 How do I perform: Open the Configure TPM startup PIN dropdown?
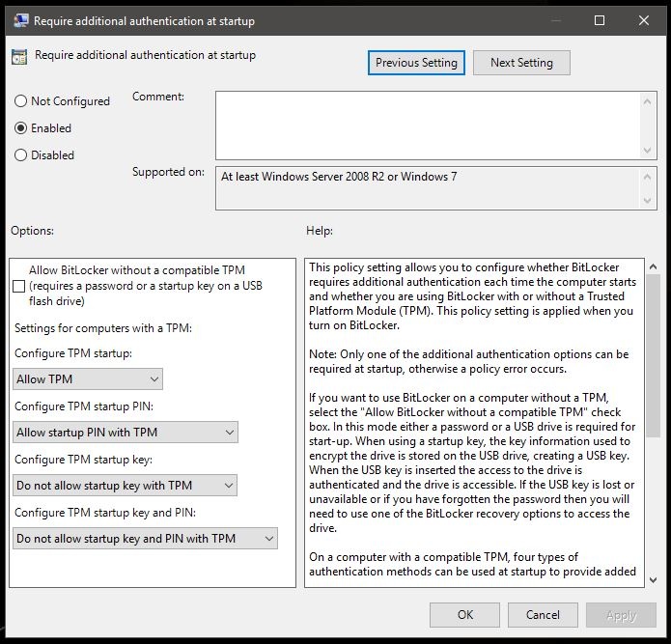(126, 433)
